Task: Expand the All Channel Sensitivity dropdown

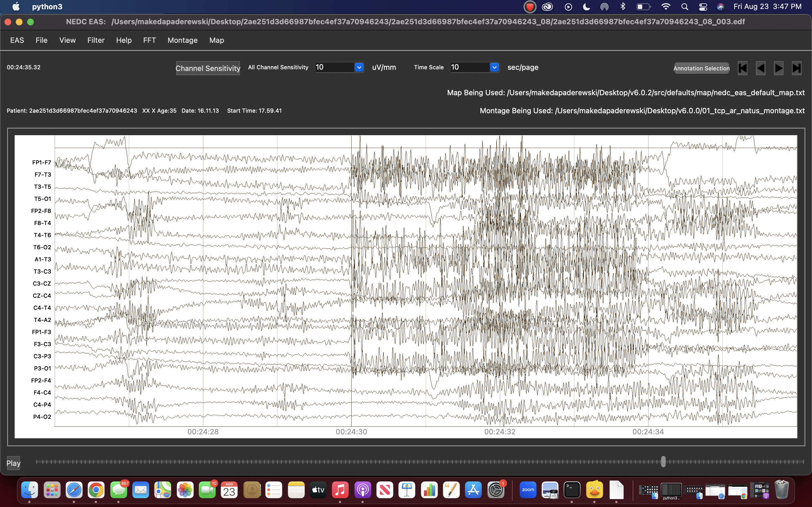Action: point(359,67)
